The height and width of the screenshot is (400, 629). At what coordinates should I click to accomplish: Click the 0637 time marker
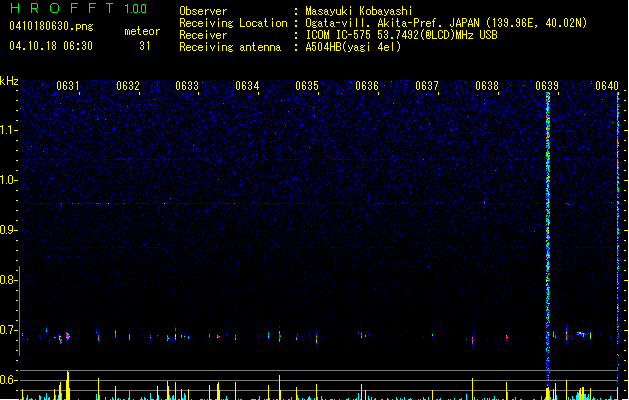427,86
